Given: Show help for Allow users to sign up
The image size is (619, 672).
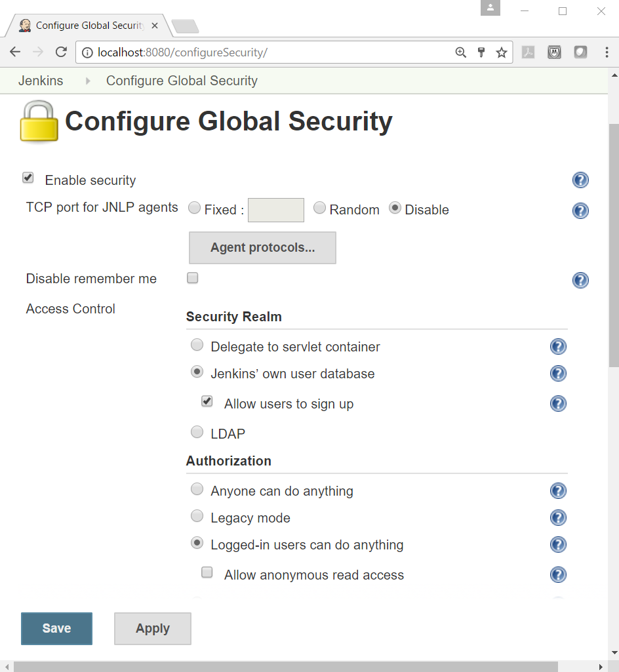Looking at the screenshot, I should 558,403.
